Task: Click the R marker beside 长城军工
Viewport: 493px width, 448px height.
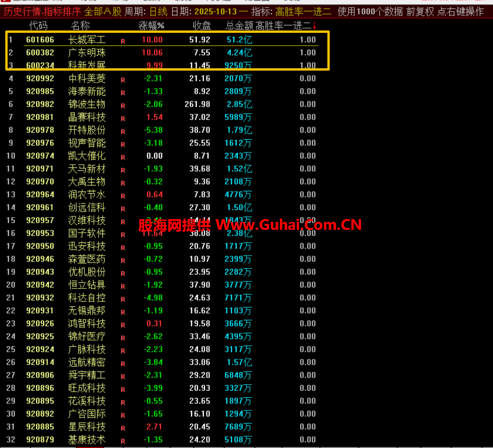Action: coord(123,41)
